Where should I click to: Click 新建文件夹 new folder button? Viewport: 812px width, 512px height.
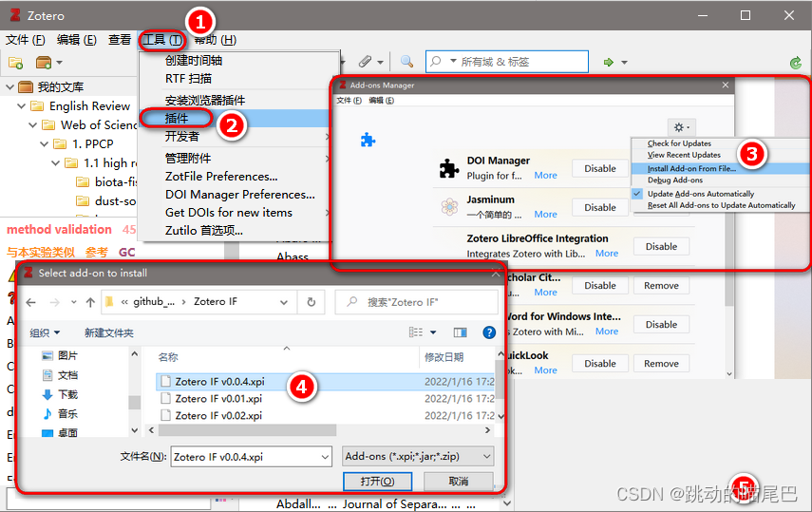pos(109,332)
